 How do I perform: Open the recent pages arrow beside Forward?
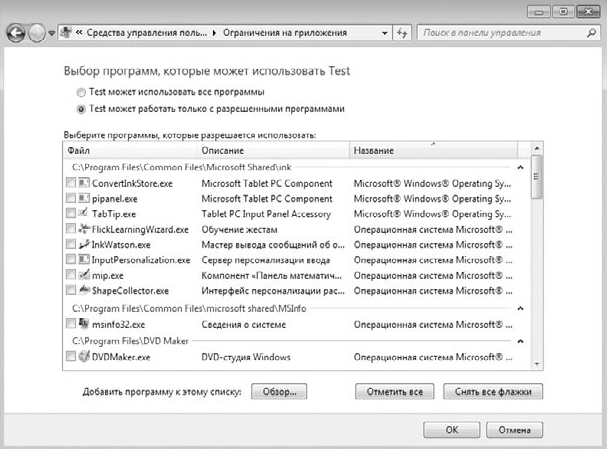(x=51, y=33)
